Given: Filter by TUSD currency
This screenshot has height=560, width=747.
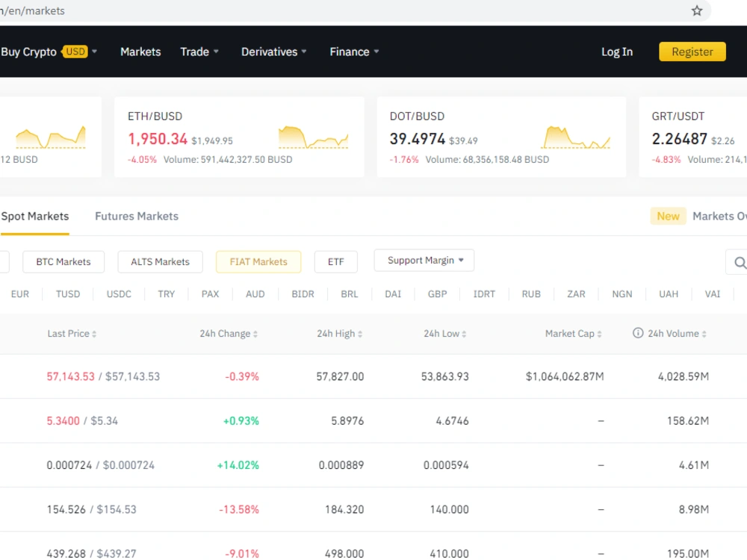Looking at the screenshot, I should [x=68, y=293].
